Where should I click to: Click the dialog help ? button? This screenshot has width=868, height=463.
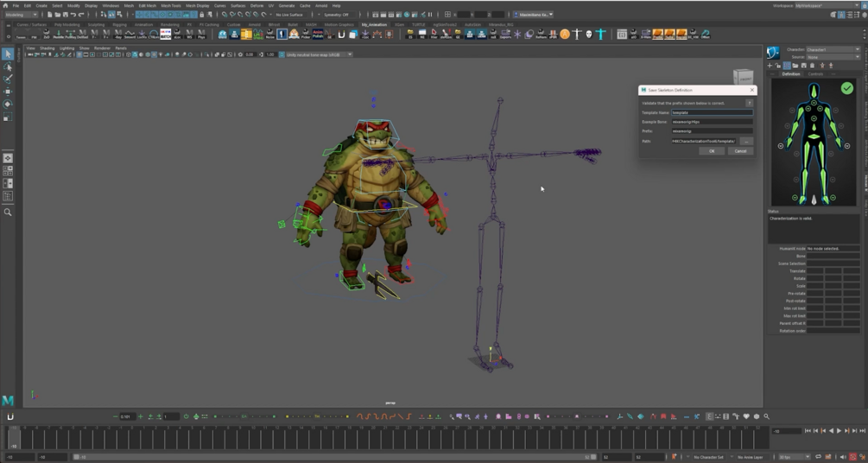pos(749,103)
